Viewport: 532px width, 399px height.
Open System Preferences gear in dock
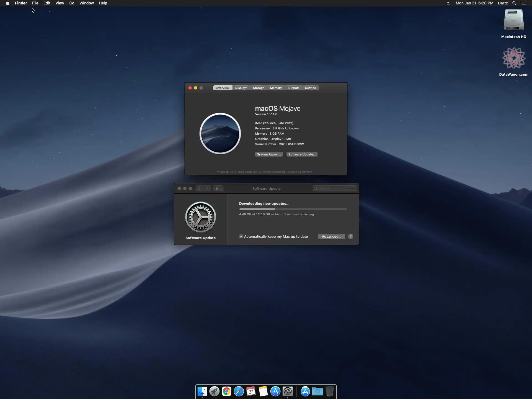(288, 391)
